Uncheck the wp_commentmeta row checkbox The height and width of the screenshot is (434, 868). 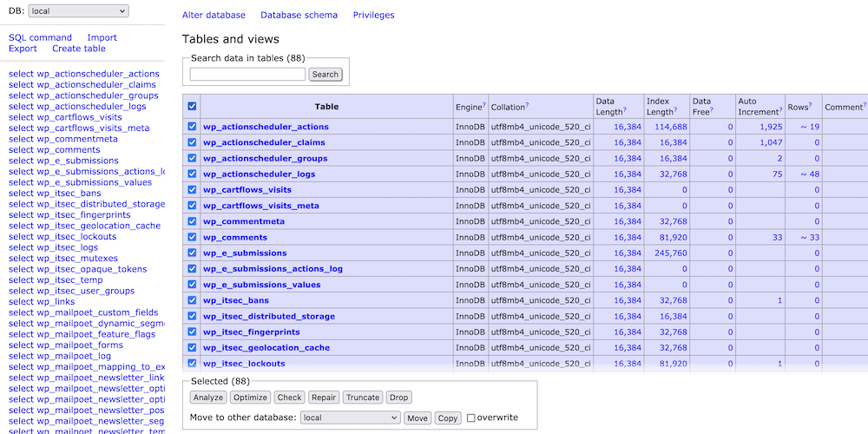click(x=192, y=220)
